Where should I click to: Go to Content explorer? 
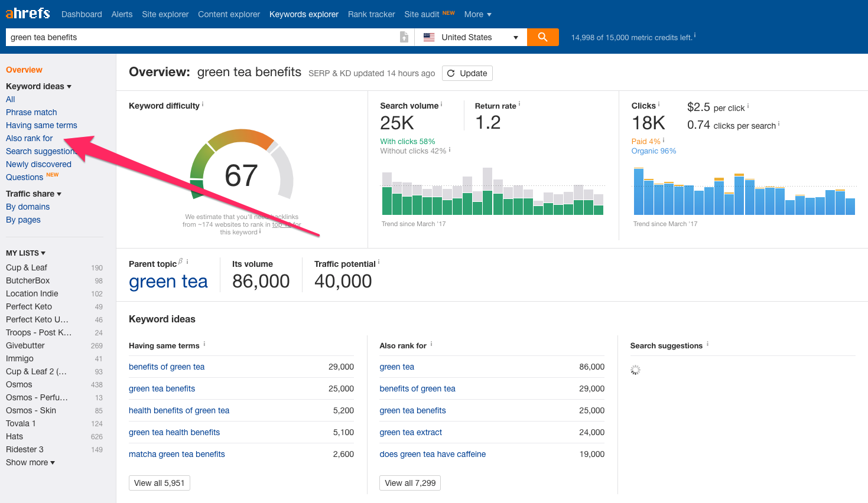pos(229,14)
